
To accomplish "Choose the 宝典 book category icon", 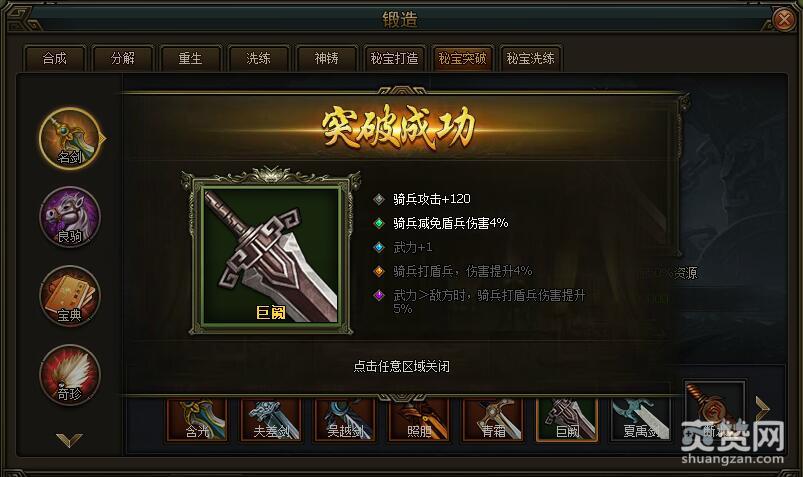I will click(70, 296).
